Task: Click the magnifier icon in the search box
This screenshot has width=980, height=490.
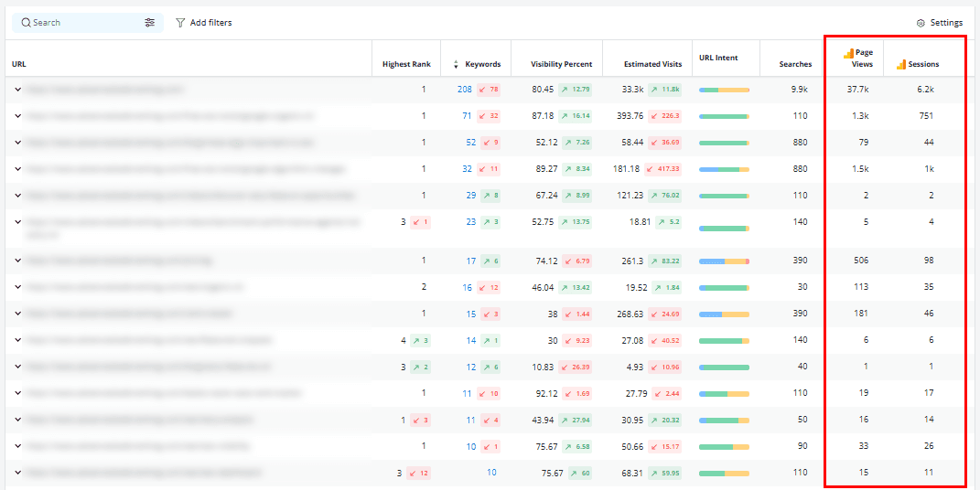Action: coord(26,23)
